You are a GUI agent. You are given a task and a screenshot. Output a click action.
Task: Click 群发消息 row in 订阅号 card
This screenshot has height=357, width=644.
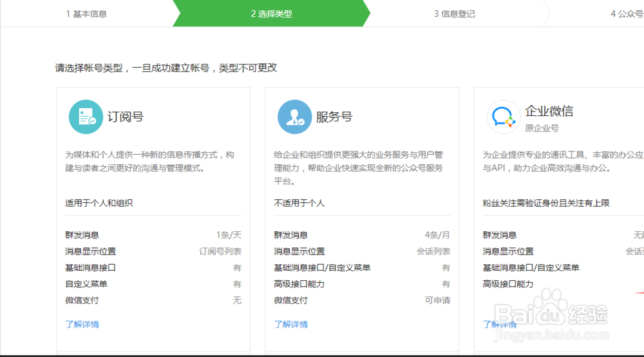click(x=153, y=235)
